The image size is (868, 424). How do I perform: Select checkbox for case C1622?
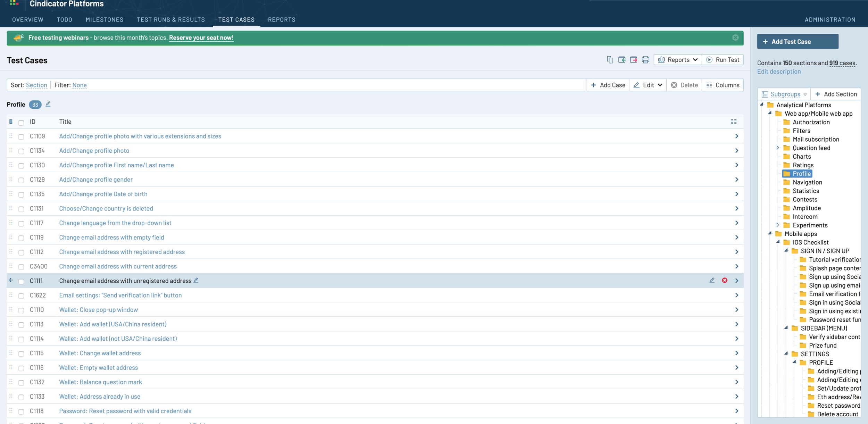coord(21,296)
